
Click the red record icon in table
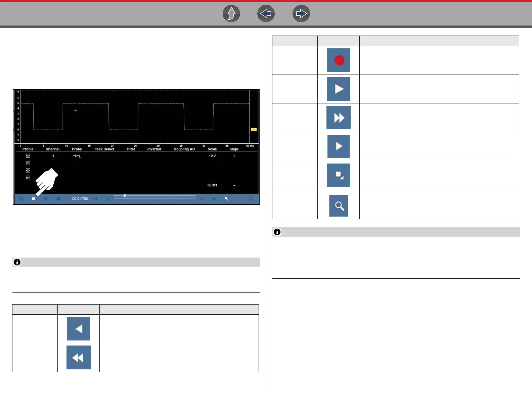(x=339, y=60)
